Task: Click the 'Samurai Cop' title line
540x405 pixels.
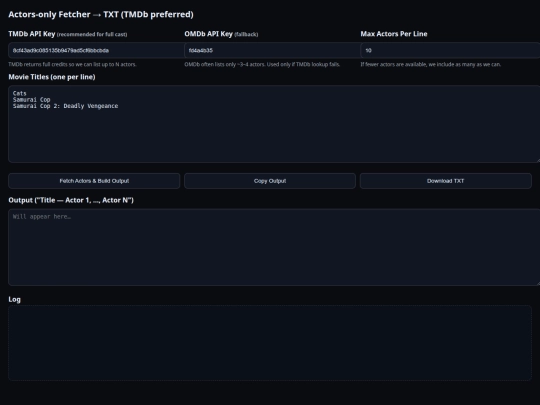Action: [x=31, y=100]
